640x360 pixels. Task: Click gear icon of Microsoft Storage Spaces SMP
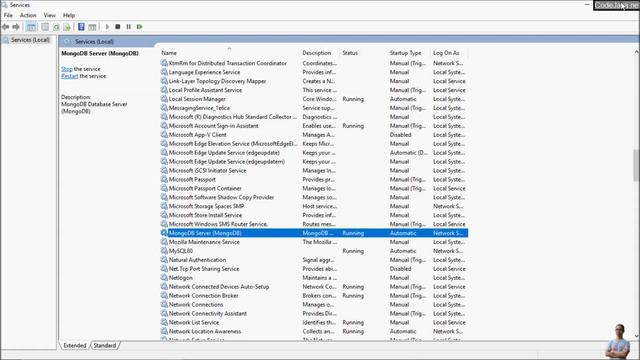tap(164, 206)
